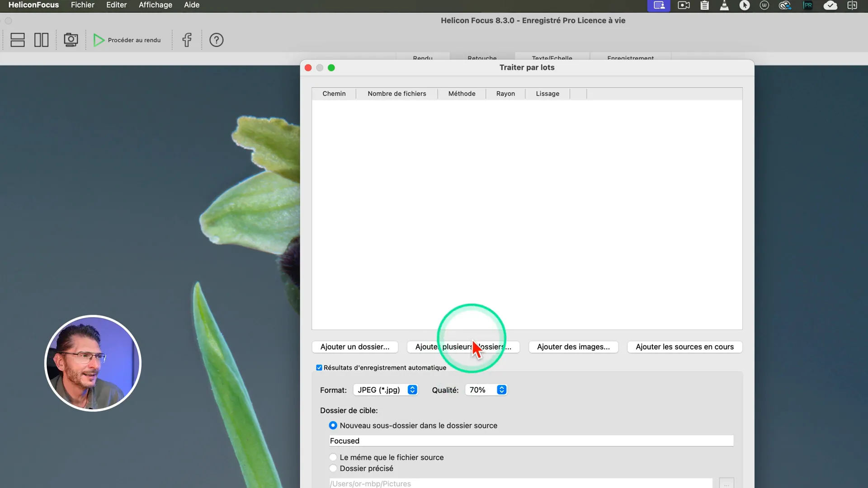Viewport: 868px width, 488px height.
Task: Switch to the Retouche tab
Action: (482, 57)
